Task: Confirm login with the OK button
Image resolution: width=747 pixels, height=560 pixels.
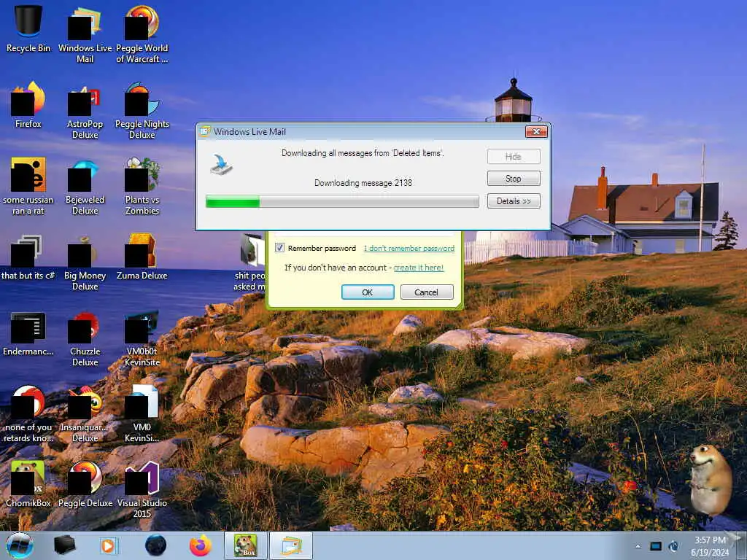Action: tap(368, 292)
